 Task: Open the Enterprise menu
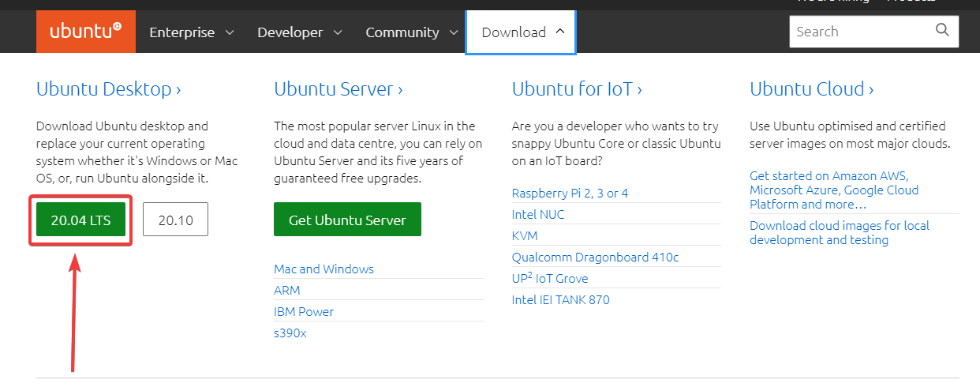point(192,32)
